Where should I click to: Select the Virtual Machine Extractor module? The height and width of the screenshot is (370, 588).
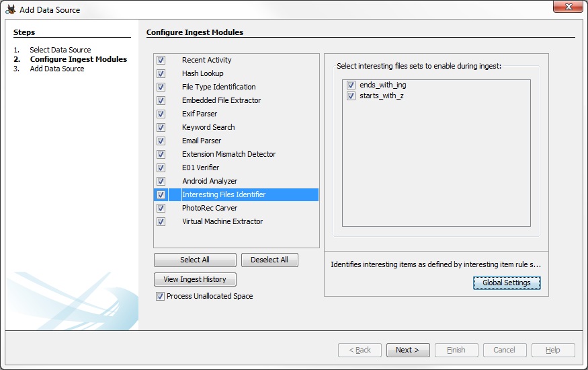(222, 221)
